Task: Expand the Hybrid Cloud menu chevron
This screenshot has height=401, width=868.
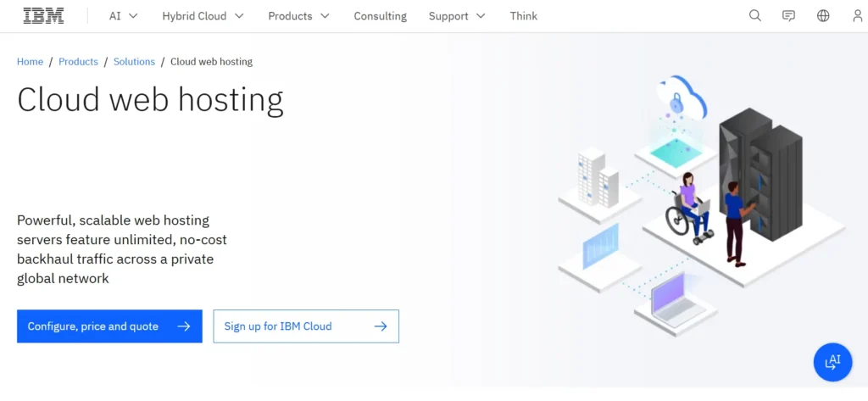Action: click(x=239, y=16)
